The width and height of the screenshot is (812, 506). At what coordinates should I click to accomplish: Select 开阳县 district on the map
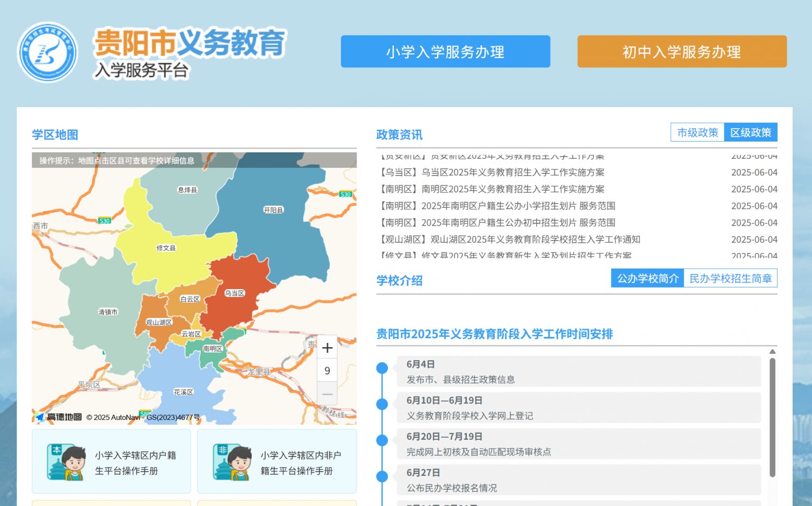(x=273, y=210)
